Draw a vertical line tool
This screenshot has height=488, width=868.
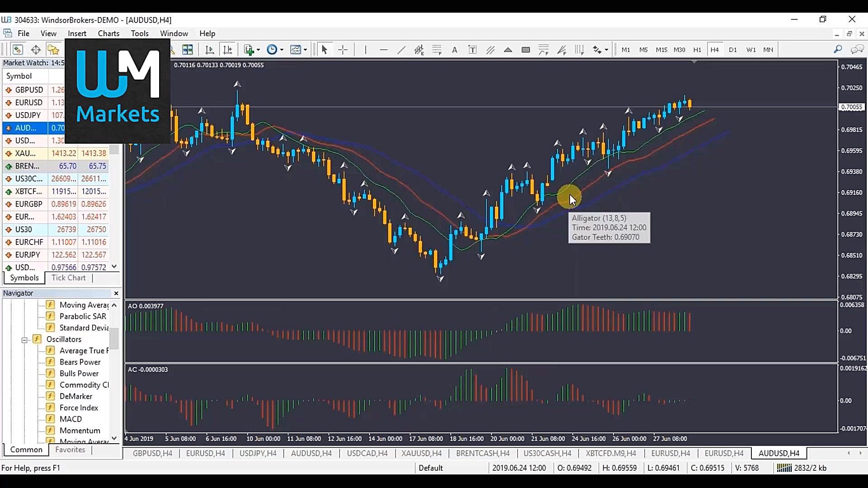tap(365, 50)
